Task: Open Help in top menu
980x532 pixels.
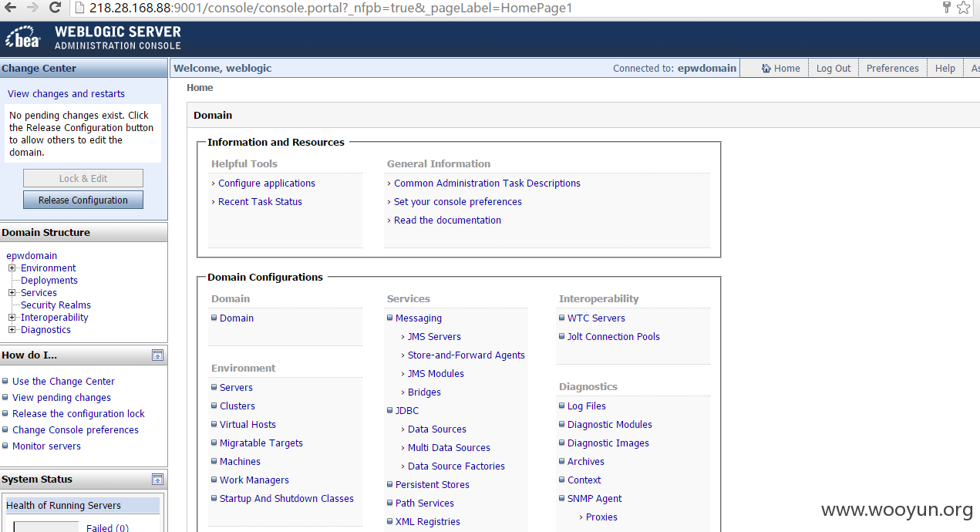Action: pos(945,69)
